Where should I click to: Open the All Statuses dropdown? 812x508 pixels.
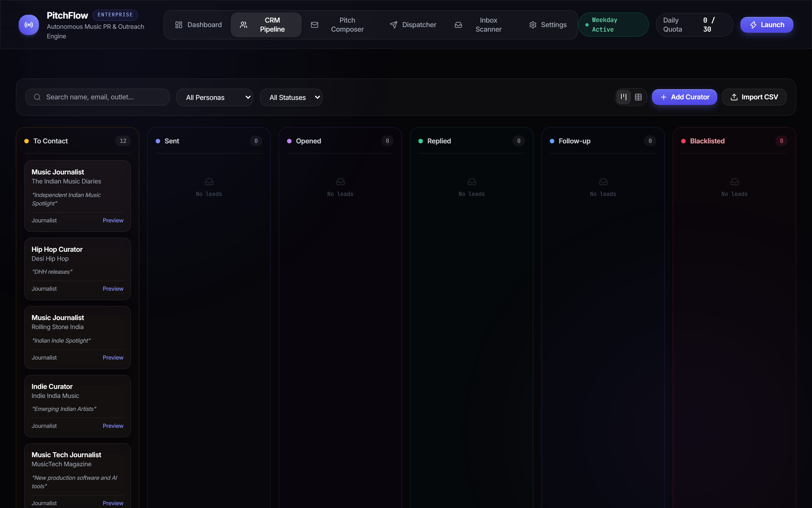tap(291, 97)
